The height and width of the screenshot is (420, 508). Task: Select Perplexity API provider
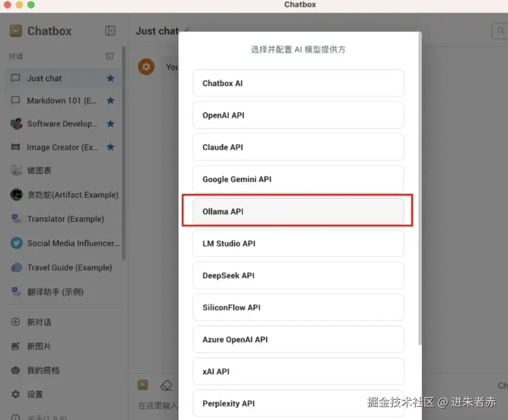[x=298, y=403]
